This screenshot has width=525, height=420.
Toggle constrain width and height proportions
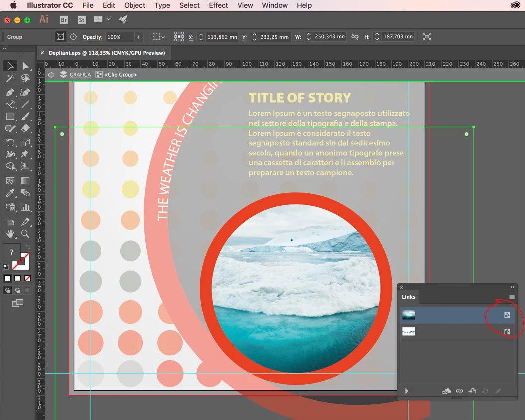click(x=355, y=37)
